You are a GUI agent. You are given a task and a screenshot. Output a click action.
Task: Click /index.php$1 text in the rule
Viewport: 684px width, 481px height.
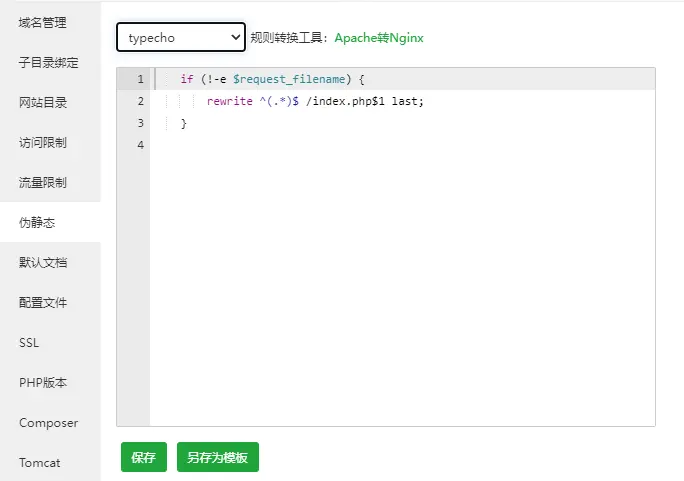pyautogui.click(x=345, y=101)
